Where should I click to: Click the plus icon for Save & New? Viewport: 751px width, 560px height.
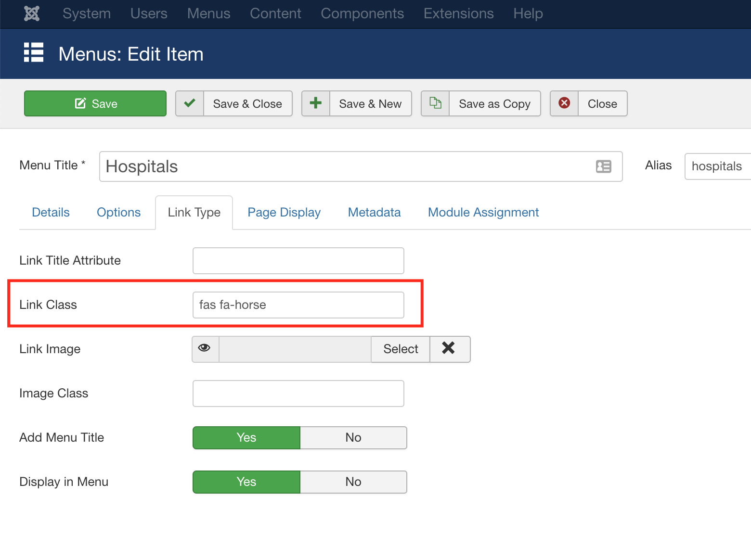(x=316, y=103)
